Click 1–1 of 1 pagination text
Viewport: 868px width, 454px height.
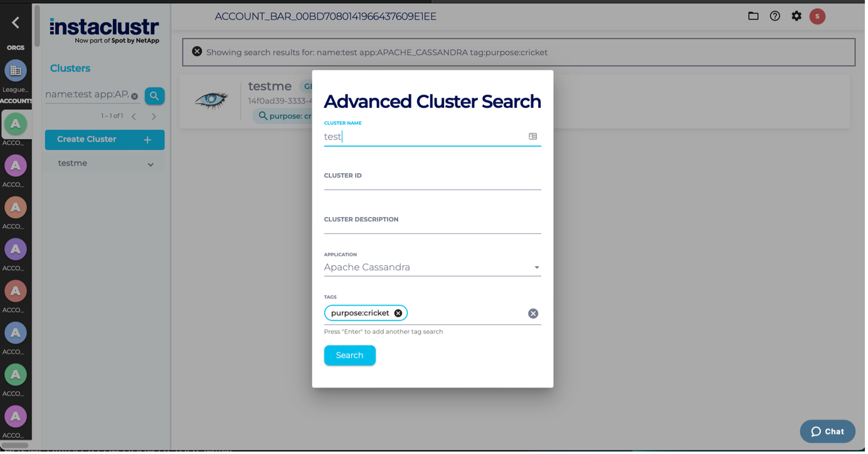tap(112, 117)
